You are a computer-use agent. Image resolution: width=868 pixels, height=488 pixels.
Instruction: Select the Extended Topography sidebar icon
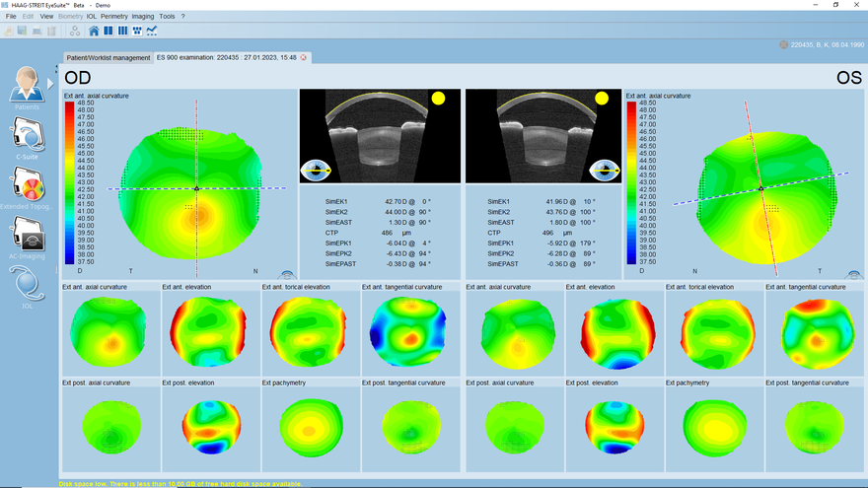27,184
